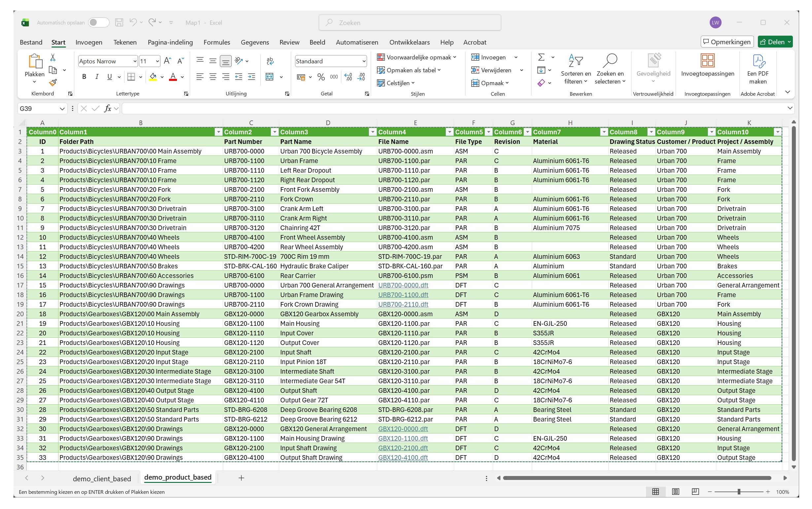Screen dimensions: 812x509
Task: Click the horizontal scrollbar thumb
Action: (637, 478)
